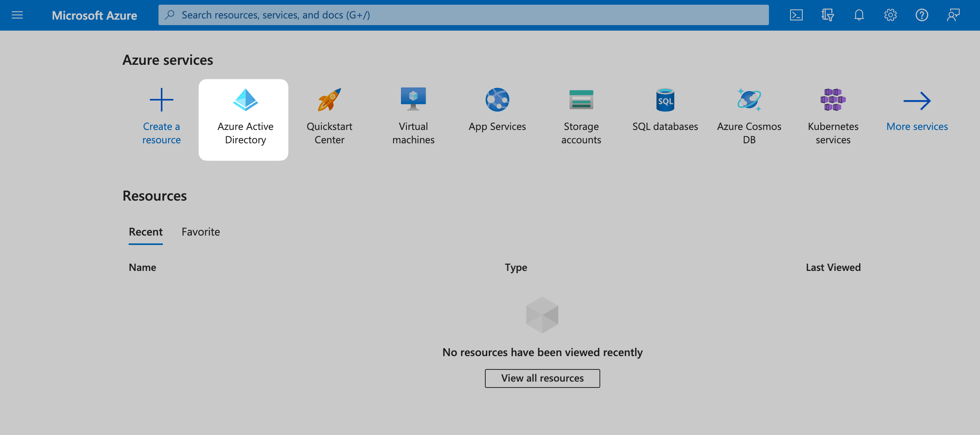Open the Feedback icon
This screenshot has width=980, height=435.
(x=953, y=15)
